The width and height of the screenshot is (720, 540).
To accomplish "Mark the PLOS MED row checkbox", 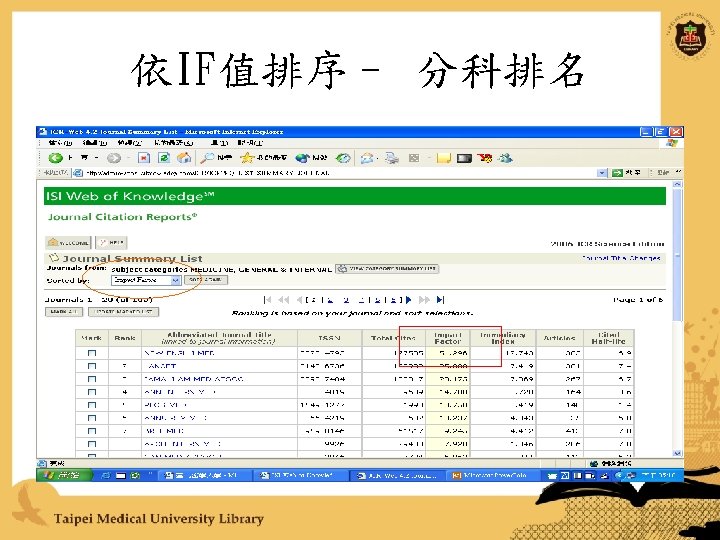I will pos(92,405).
